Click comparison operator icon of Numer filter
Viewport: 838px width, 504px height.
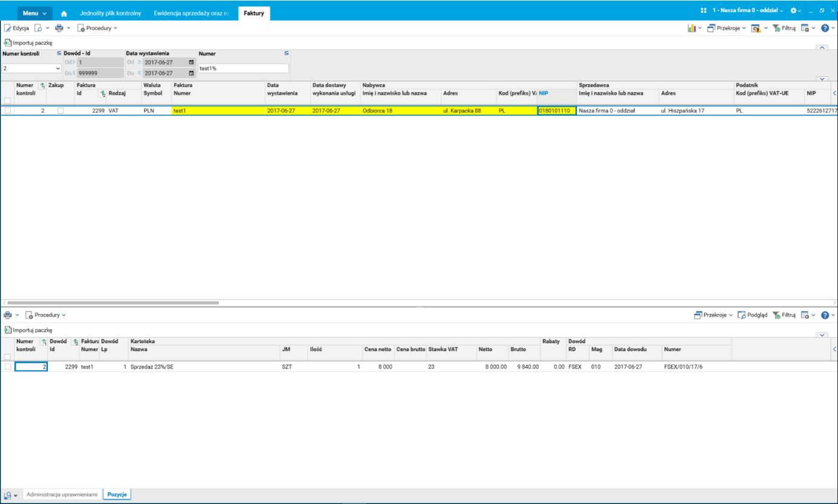tap(286, 53)
